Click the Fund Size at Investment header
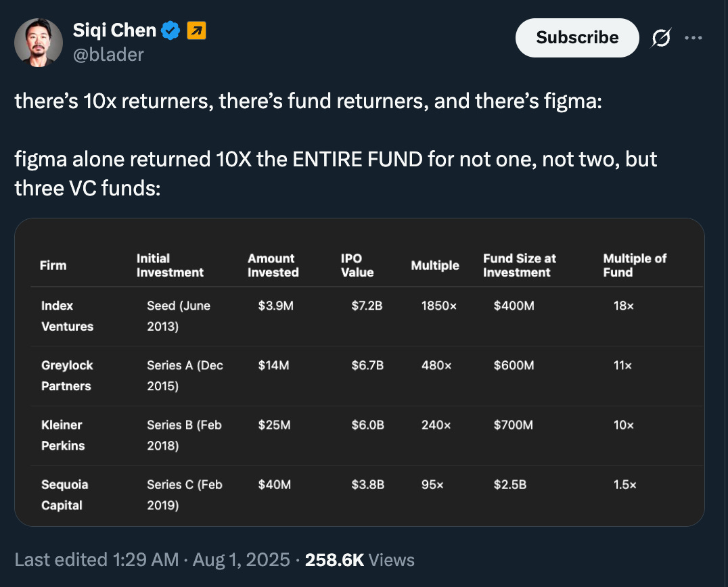The image size is (728, 587). pos(520,265)
